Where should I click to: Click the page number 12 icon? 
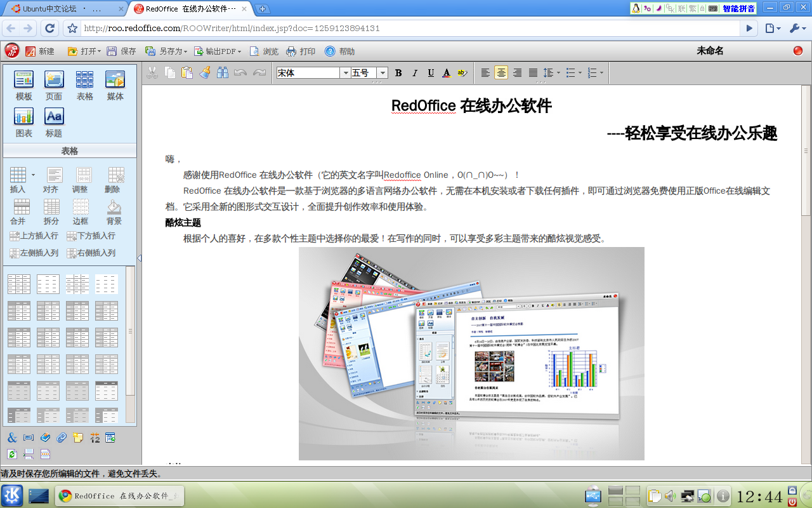point(95,438)
